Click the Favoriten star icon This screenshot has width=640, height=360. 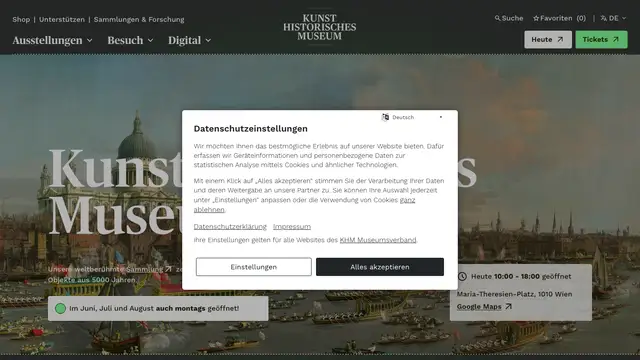point(536,18)
